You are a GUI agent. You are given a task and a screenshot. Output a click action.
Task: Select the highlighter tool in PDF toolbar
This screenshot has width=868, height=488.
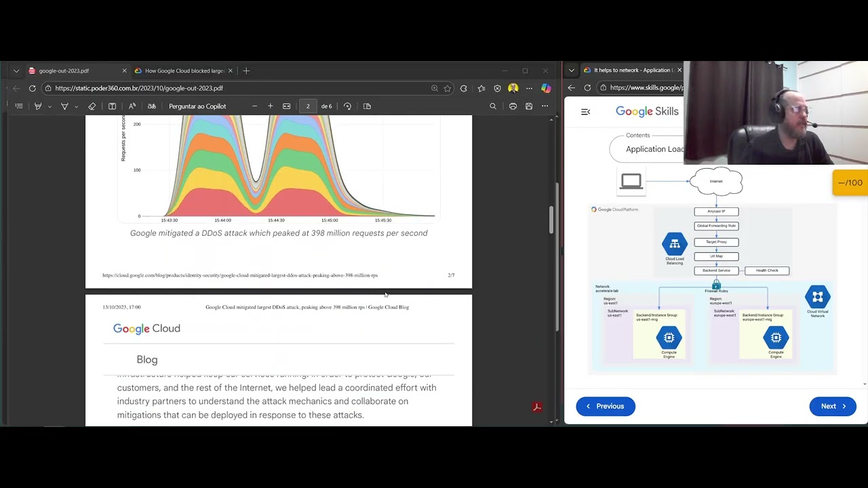38,106
